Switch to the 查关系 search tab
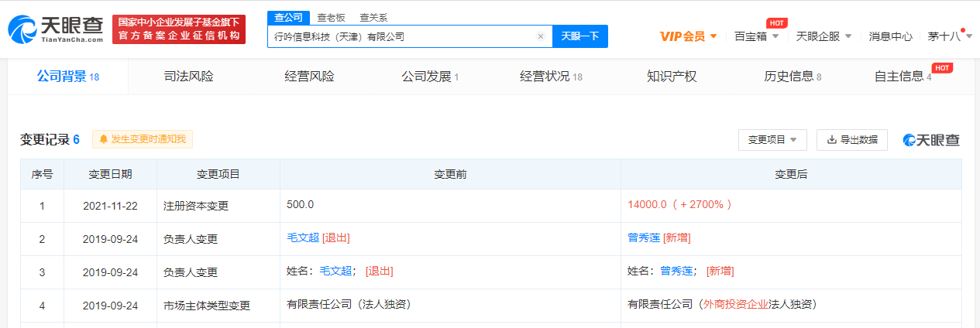This screenshot has width=980, height=328. (373, 17)
